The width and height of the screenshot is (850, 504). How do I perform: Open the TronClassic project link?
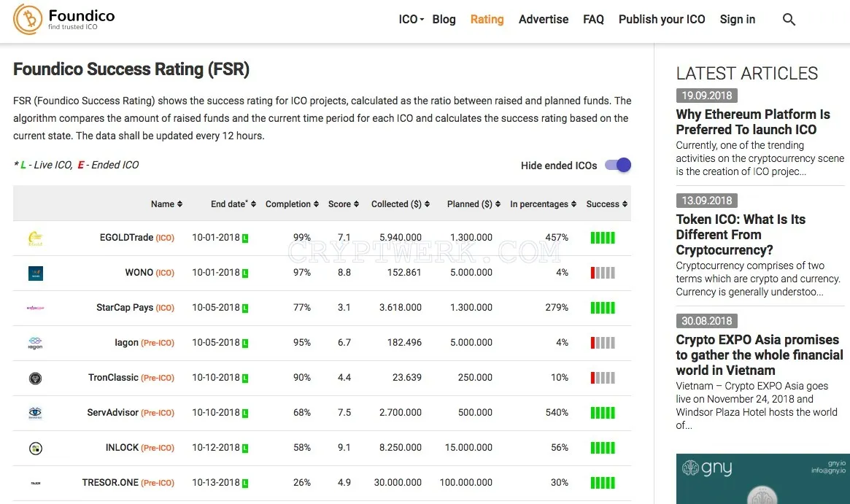click(x=113, y=378)
